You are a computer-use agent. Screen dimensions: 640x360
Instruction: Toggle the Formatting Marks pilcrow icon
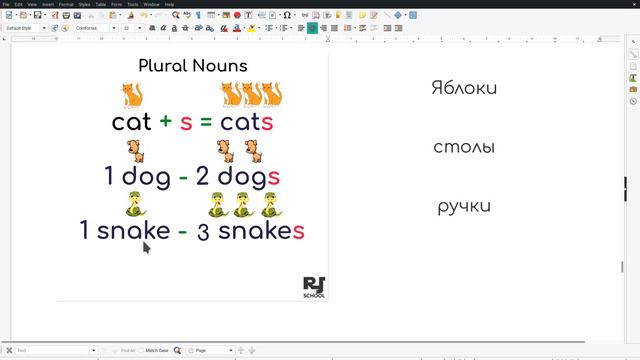pyautogui.click(x=198, y=15)
